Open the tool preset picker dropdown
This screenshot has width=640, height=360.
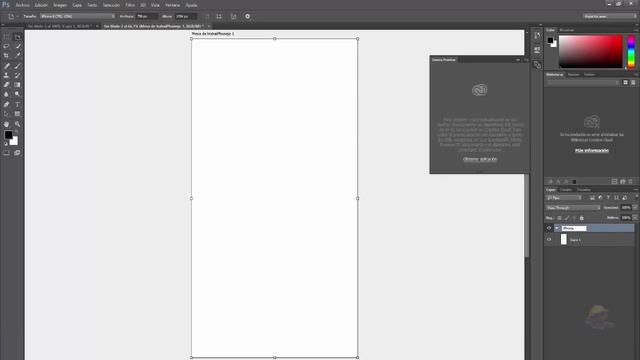tap(13, 16)
